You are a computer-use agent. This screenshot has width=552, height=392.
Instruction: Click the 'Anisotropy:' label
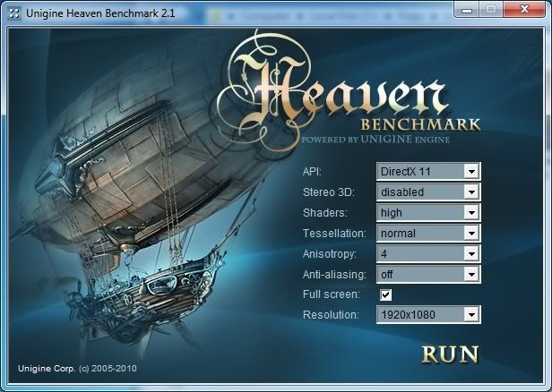330,254
